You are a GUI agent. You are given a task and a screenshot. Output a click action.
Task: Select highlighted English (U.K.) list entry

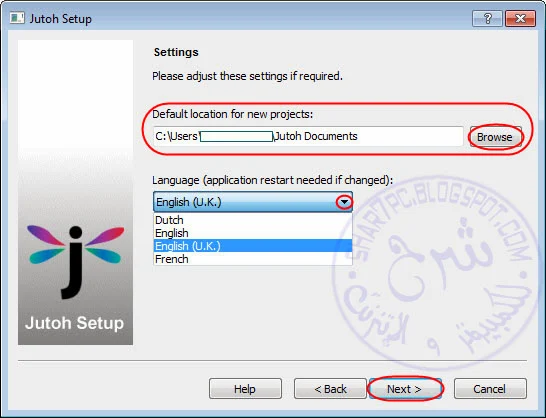pyautogui.click(x=253, y=246)
